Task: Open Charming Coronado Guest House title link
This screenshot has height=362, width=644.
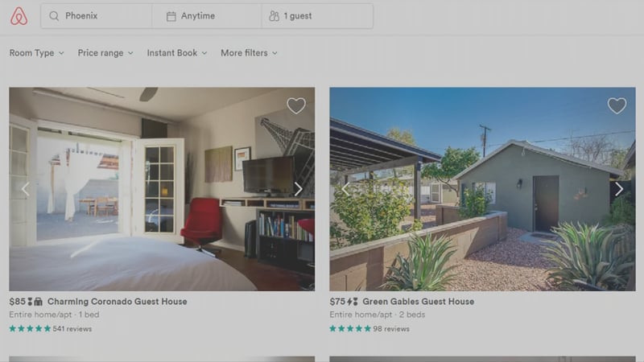Action: (x=117, y=301)
